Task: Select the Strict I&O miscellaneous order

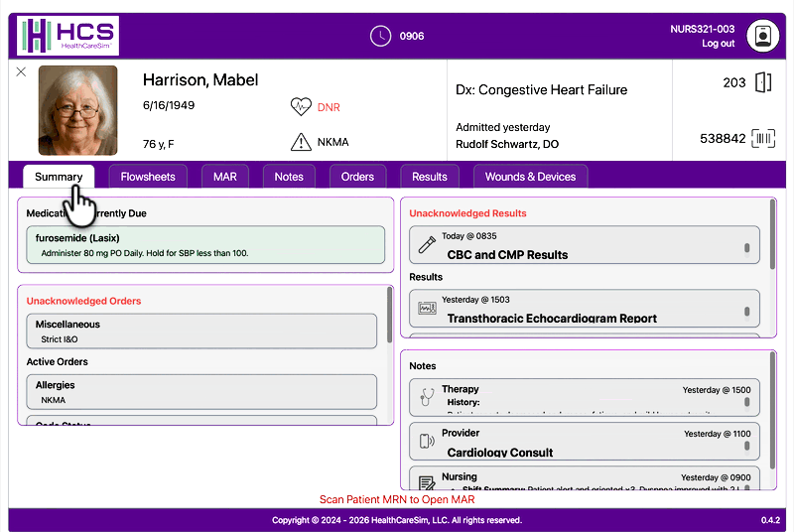Action: pyautogui.click(x=201, y=332)
